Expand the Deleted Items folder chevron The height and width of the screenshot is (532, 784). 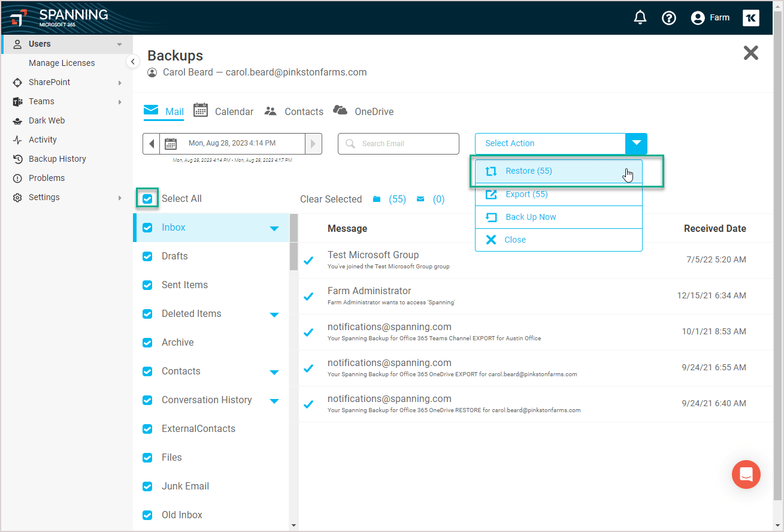(275, 313)
